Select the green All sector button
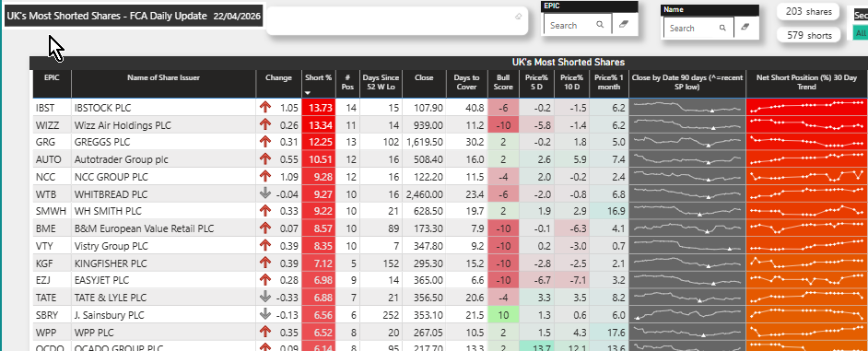 tap(861, 33)
